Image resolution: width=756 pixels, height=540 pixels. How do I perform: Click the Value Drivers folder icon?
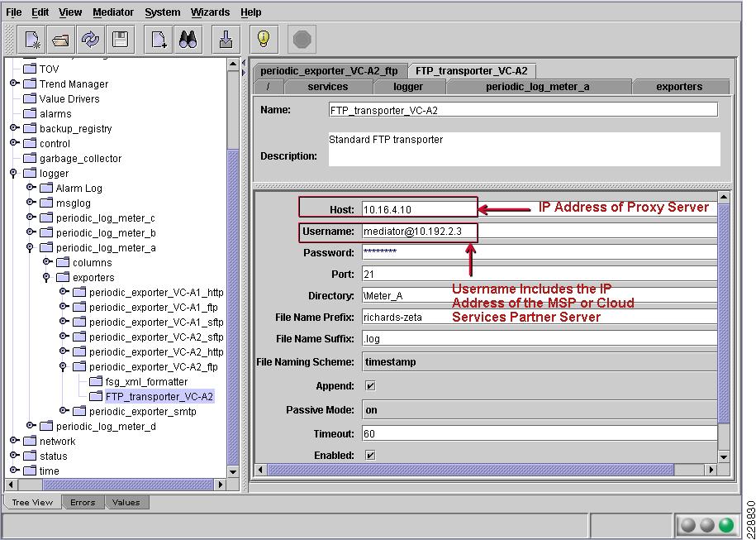30,99
